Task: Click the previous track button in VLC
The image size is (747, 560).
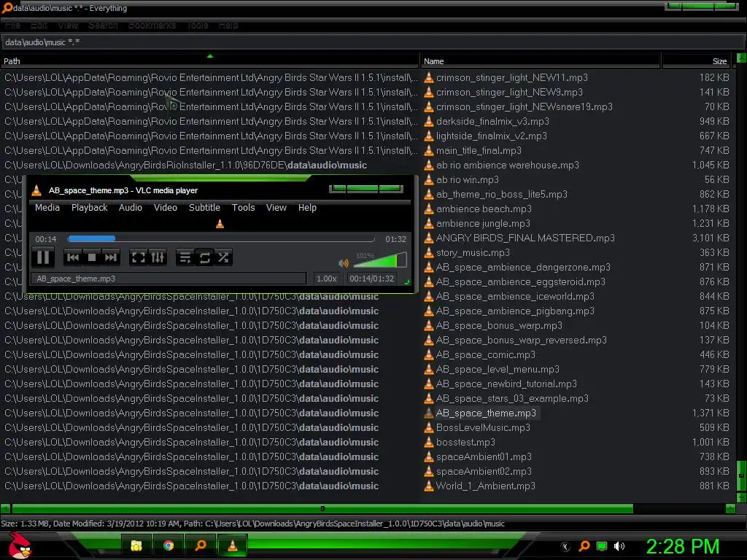Action: (x=73, y=257)
